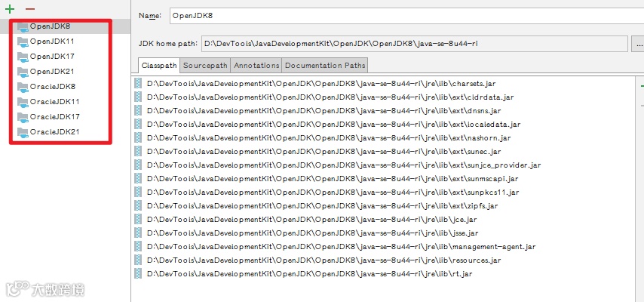Click the archive icon beside jce.jar

(138, 219)
